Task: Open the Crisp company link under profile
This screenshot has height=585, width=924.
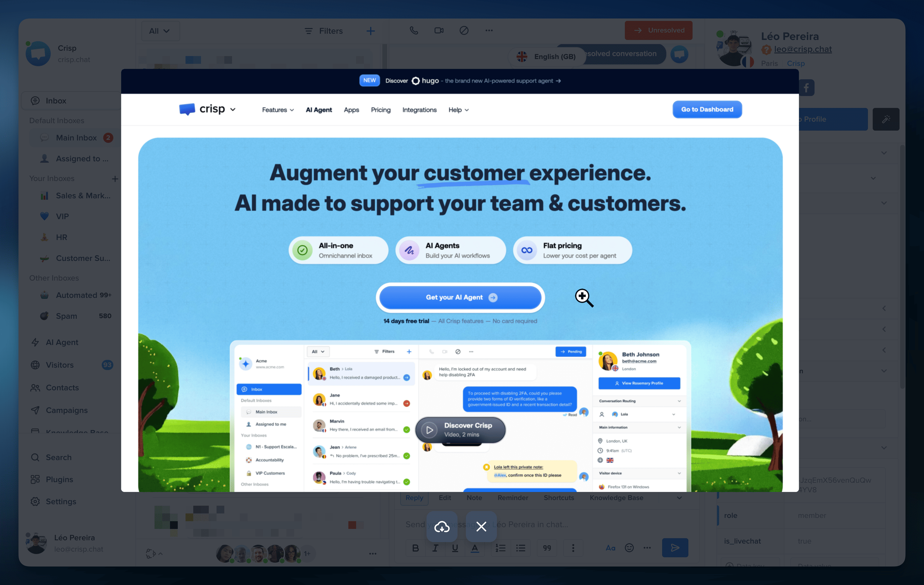Action: 795,63
